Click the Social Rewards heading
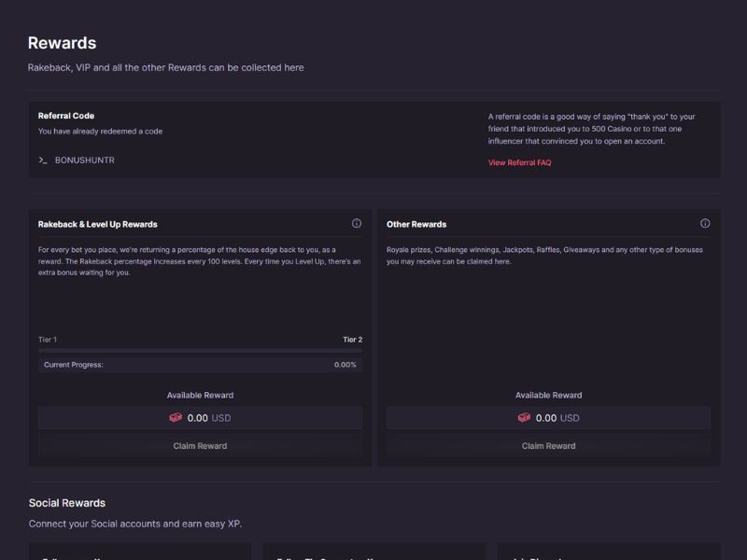The width and height of the screenshot is (747, 560). coord(66,503)
